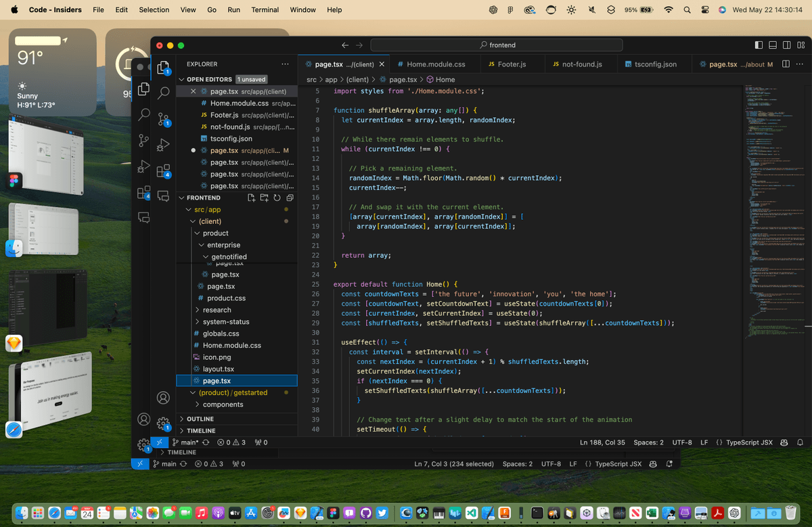Viewport: 812px width, 527px height.
Task: Open the Search view in front window
Action: (163, 93)
